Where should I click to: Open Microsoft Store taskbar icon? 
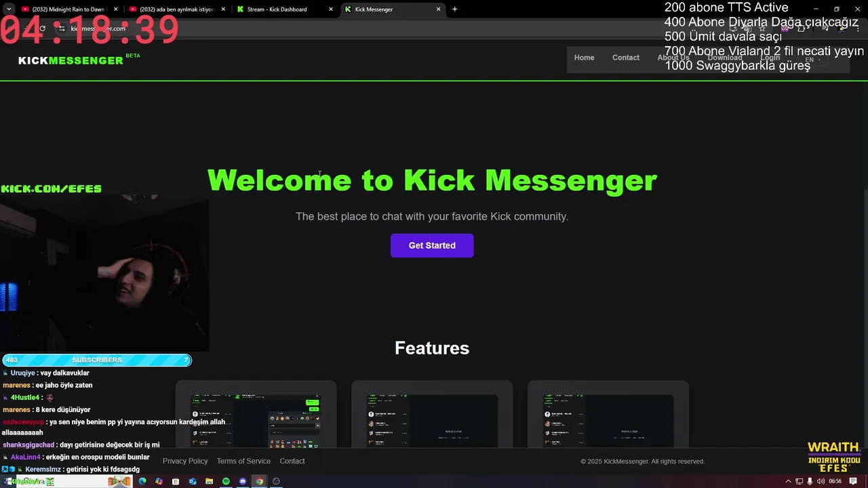click(176, 481)
